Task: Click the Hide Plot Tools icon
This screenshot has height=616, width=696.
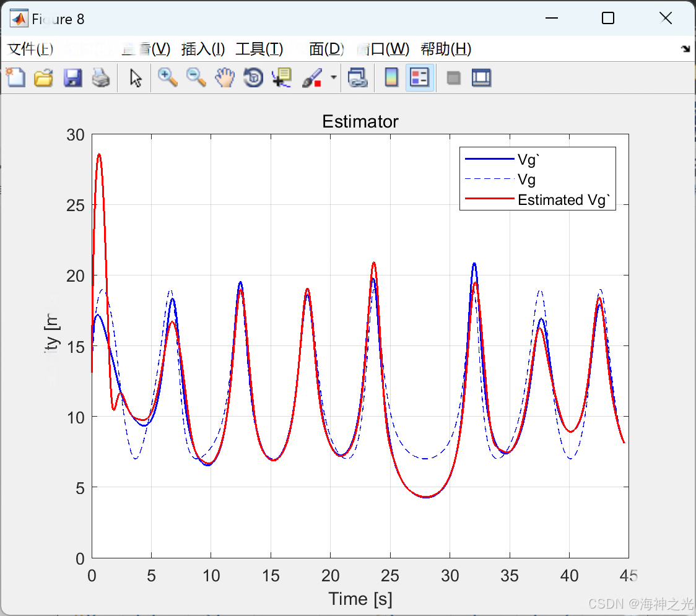Action: tap(453, 78)
